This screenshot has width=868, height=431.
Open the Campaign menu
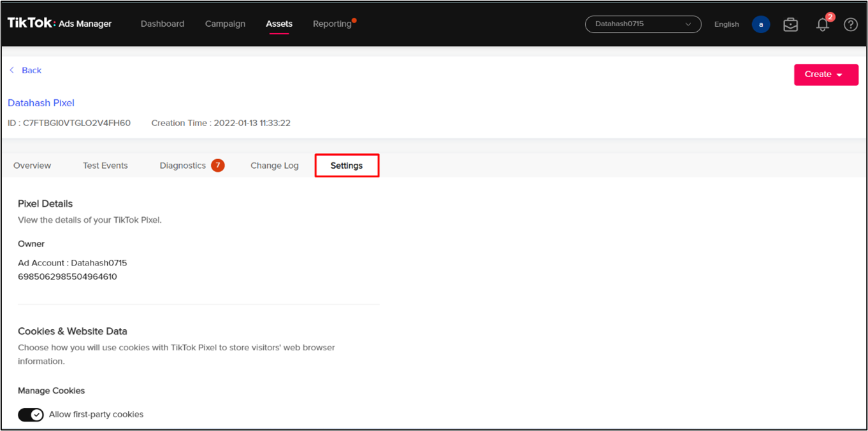click(225, 24)
